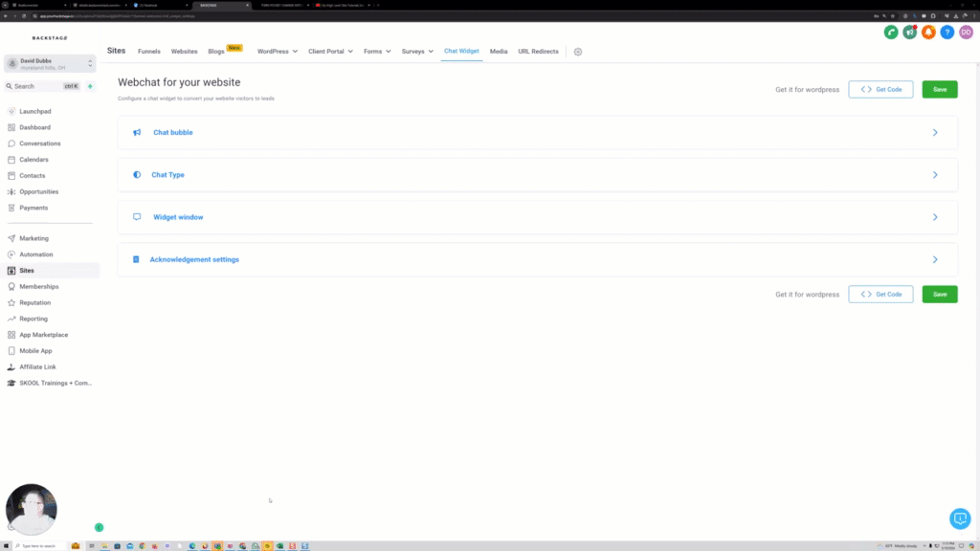980x551 pixels.
Task: Click the green plus next to Search
Action: click(x=89, y=85)
